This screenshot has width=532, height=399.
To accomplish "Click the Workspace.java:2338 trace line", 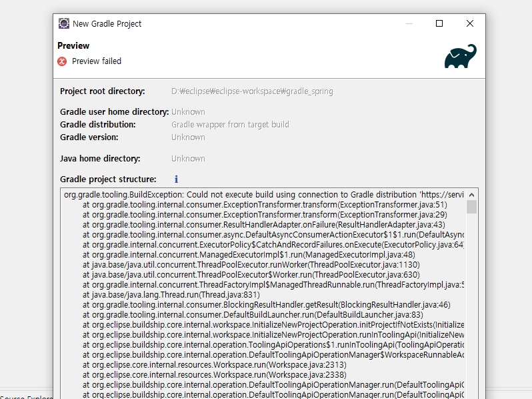I will click(x=215, y=375).
